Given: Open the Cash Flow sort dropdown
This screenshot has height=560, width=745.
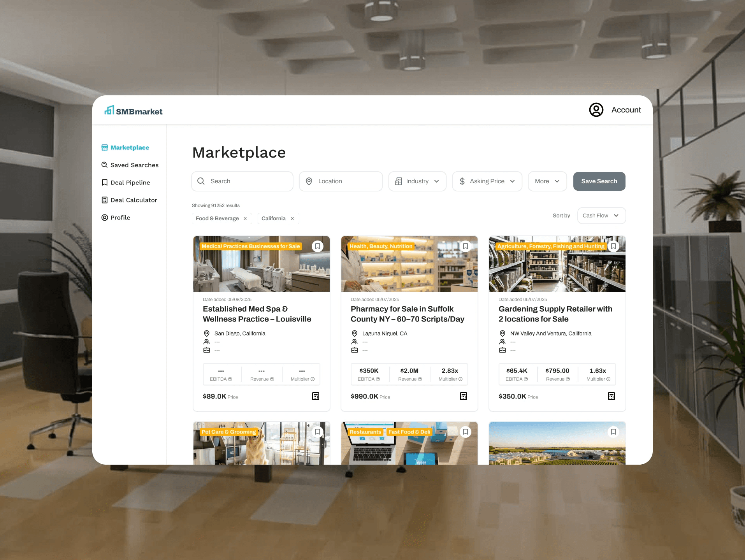Looking at the screenshot, I should click(x=601, y=216).
